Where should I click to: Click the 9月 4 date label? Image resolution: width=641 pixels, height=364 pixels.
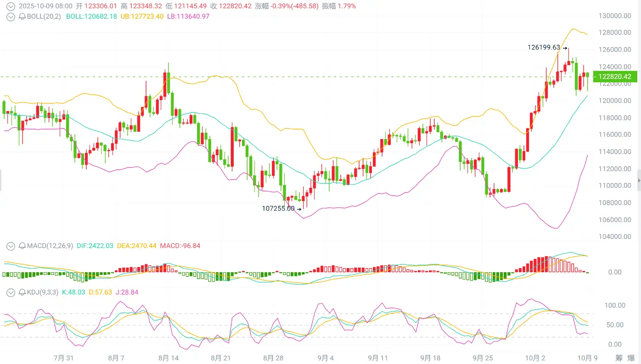pos(326,358)
